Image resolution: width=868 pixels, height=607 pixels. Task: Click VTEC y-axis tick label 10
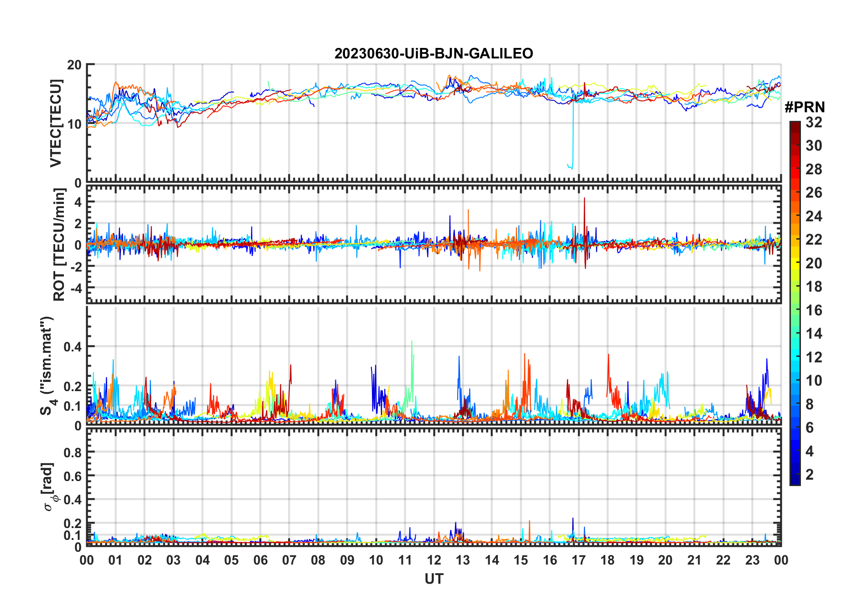click(74, 124)
